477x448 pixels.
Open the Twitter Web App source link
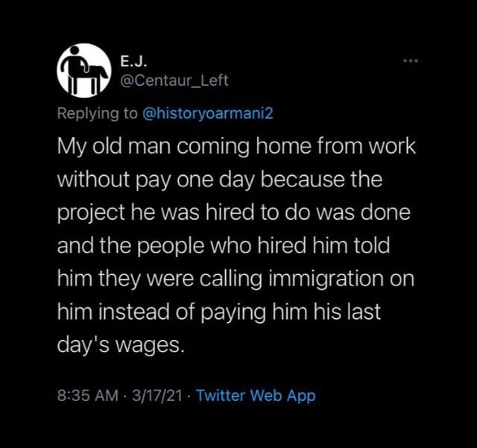pyautogui.click(x=256, y=395)
